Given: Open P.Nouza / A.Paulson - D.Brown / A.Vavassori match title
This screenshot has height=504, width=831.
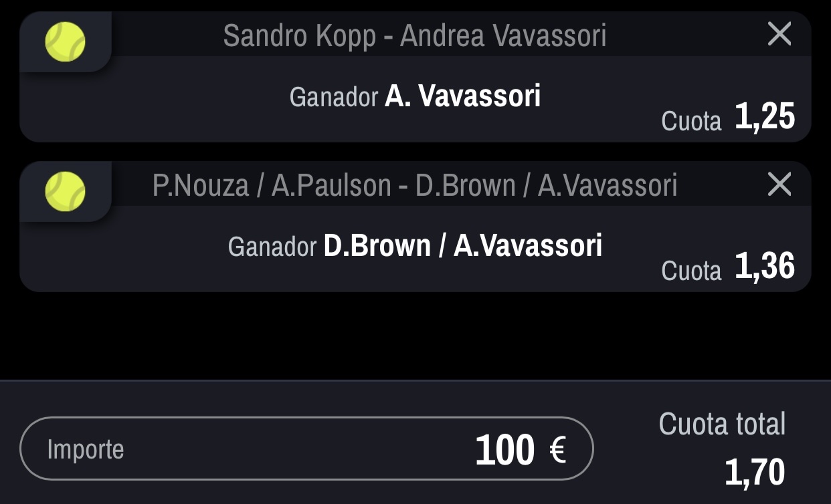Looking at the screenshot, I should pos(415,186).
